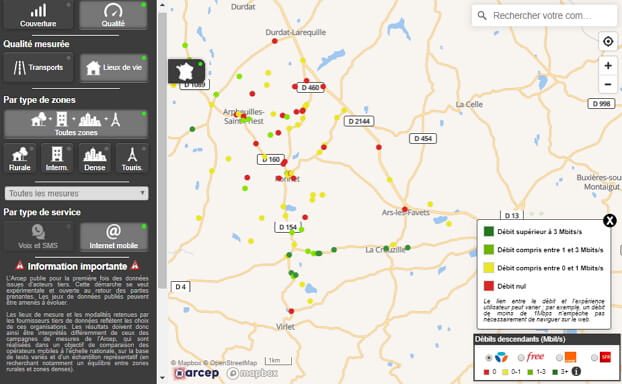This screenshot has height=384, width=622.
Task: Click the Transports road icon
Action: 19,68
